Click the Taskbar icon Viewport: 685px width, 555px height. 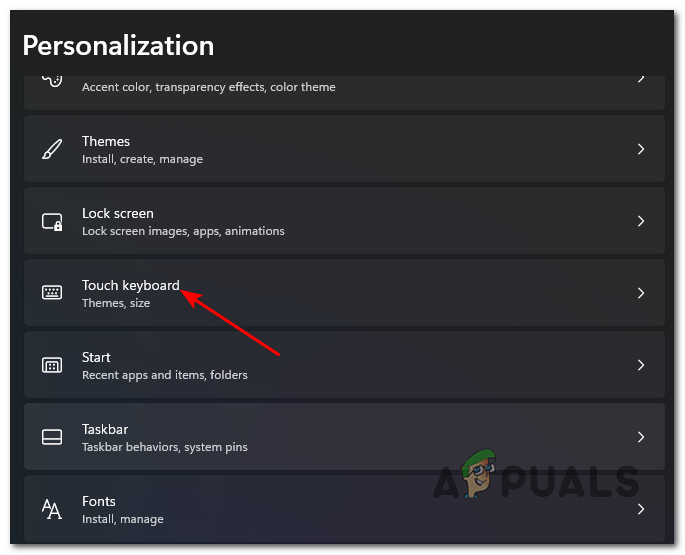52,437
